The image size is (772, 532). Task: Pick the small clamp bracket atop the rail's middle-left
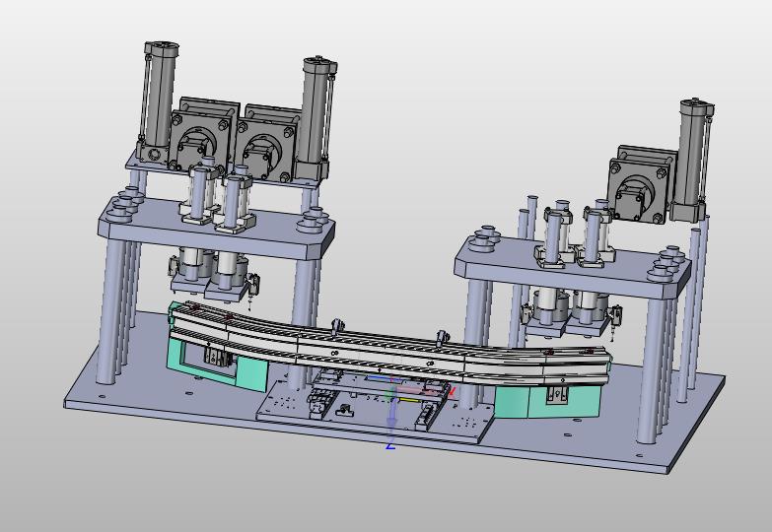(x=337, y=326)
